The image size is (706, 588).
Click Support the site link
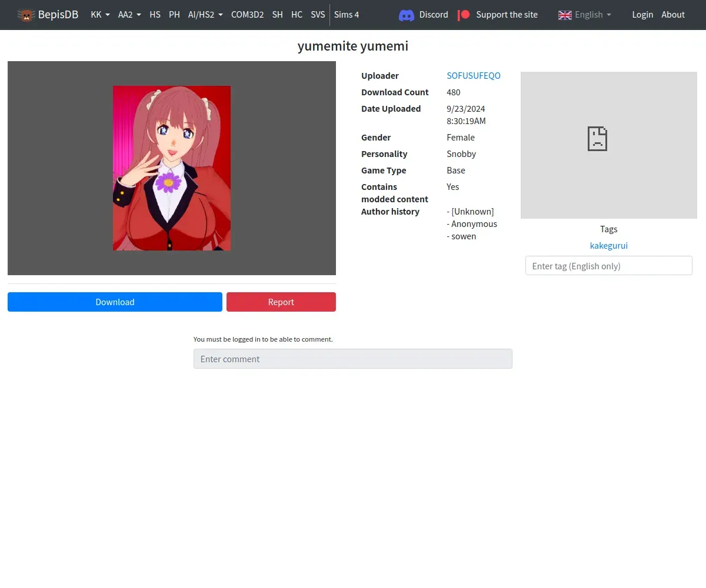(x=507, y=15)
